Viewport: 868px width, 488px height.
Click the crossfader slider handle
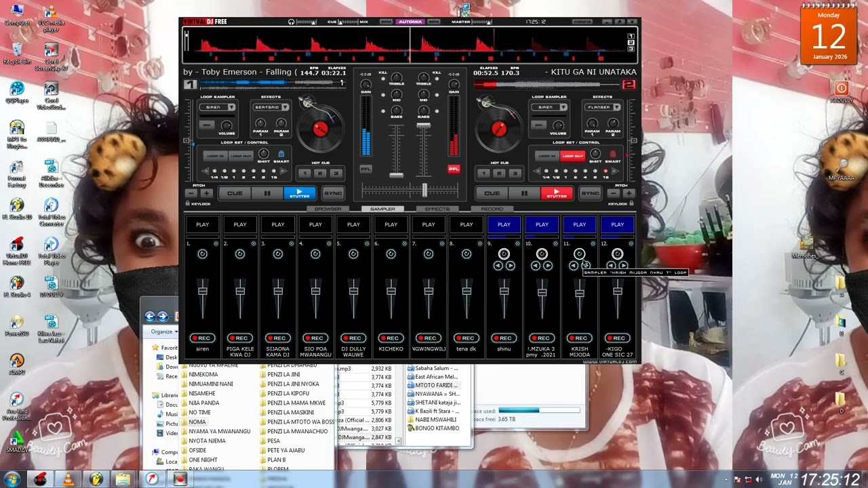point(425,190)
